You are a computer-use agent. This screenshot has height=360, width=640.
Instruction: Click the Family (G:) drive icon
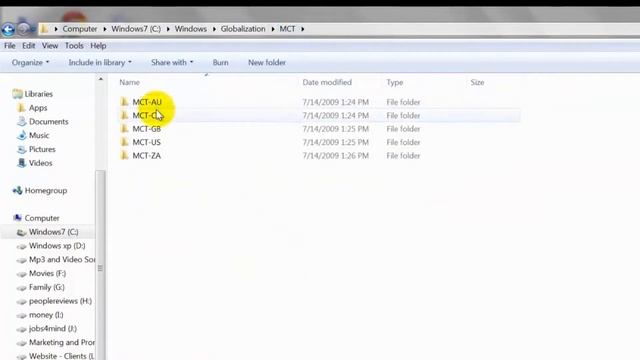(22, 288)
